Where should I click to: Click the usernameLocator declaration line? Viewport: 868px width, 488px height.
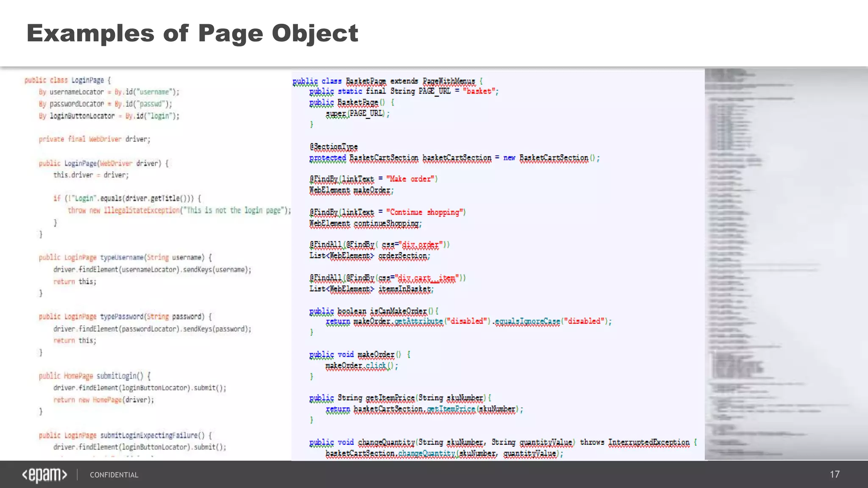109,92
